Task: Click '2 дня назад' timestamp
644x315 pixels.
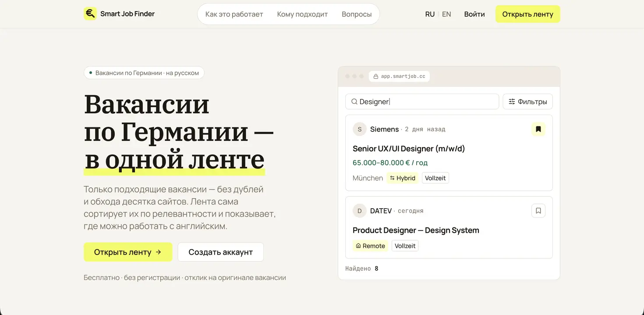Action: click(425, 129)
